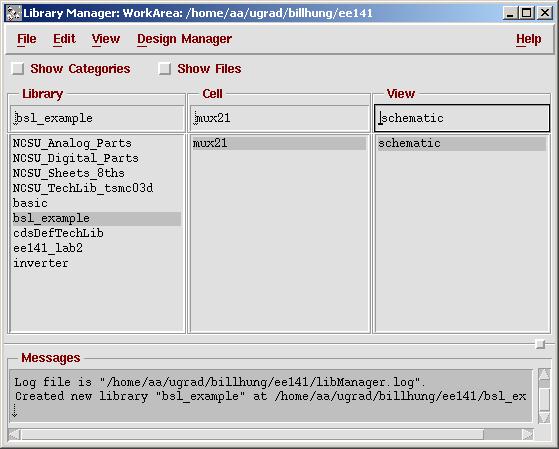Open the File menu

coord(27,39)
